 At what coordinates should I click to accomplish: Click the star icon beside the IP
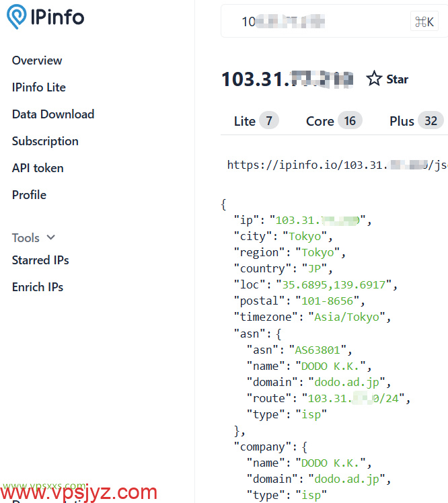[374, 79]
